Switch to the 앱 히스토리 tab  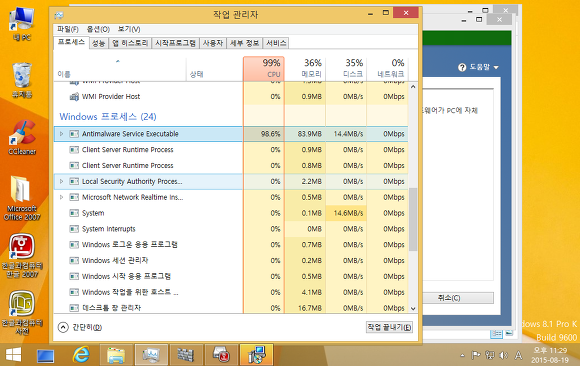130,43
